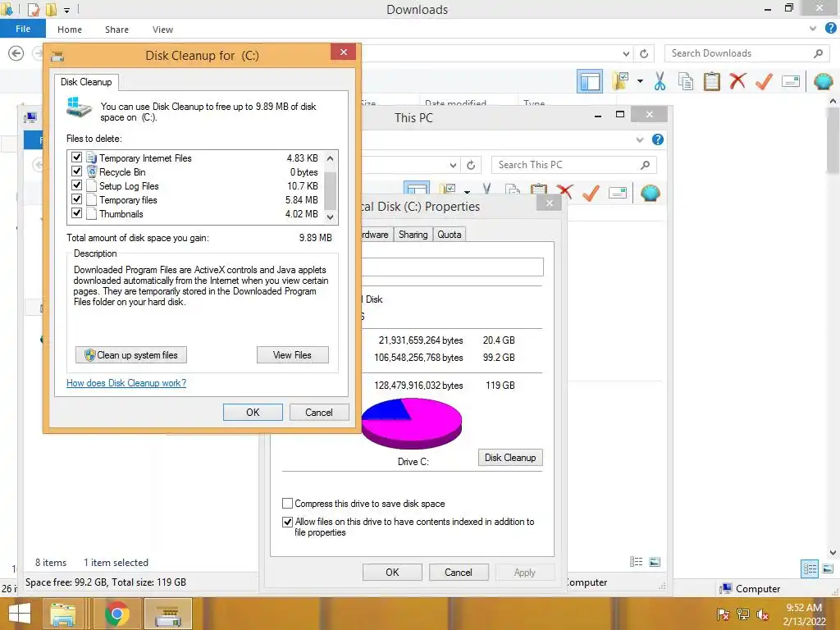
Task: Click the Copy icon in Downloads toolbar
Action: pyautogui.click(x=686, y=81)
